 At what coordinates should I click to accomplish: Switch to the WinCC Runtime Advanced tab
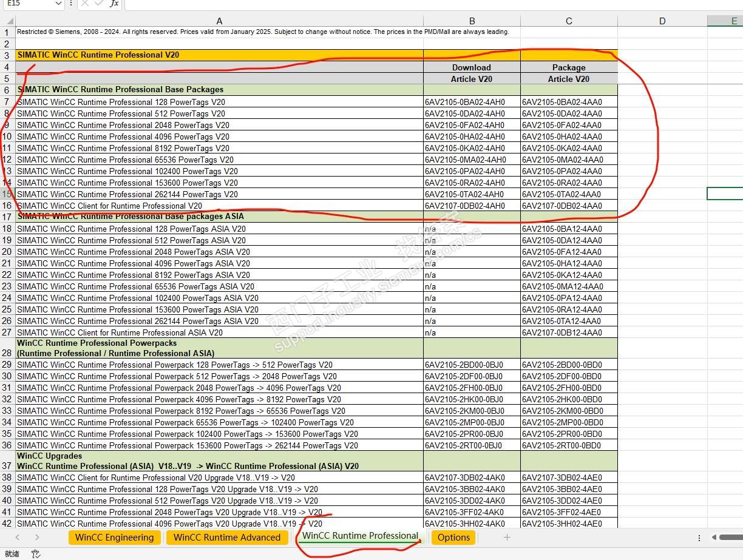pyautogui.click(x=227, y=537)
